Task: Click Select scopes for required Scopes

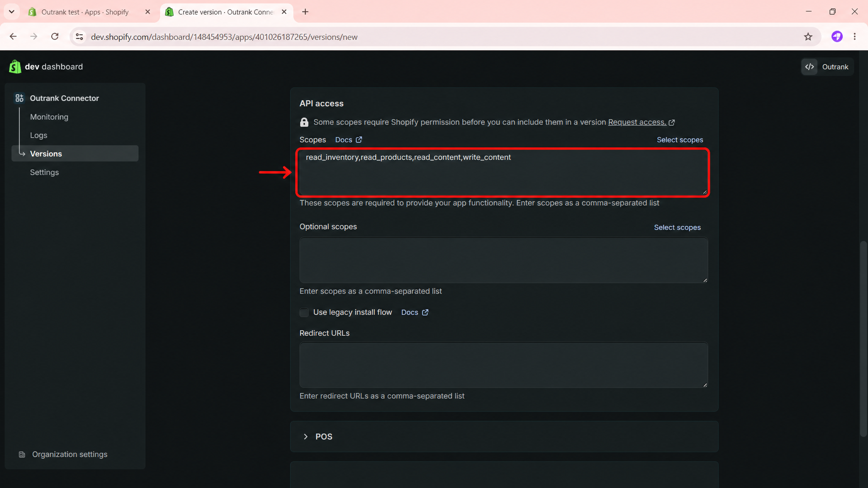Action: (680, 140)
